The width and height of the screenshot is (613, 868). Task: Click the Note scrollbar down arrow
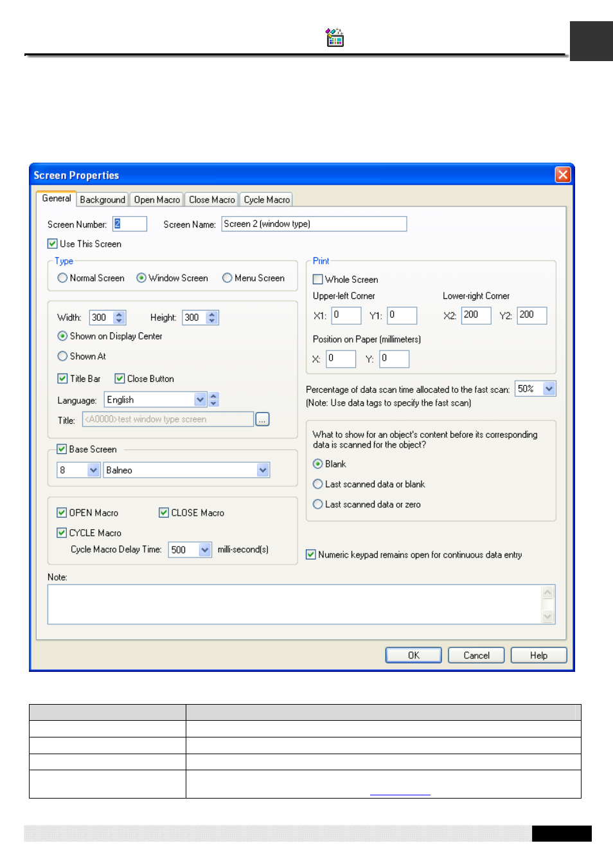pos(548,616)
